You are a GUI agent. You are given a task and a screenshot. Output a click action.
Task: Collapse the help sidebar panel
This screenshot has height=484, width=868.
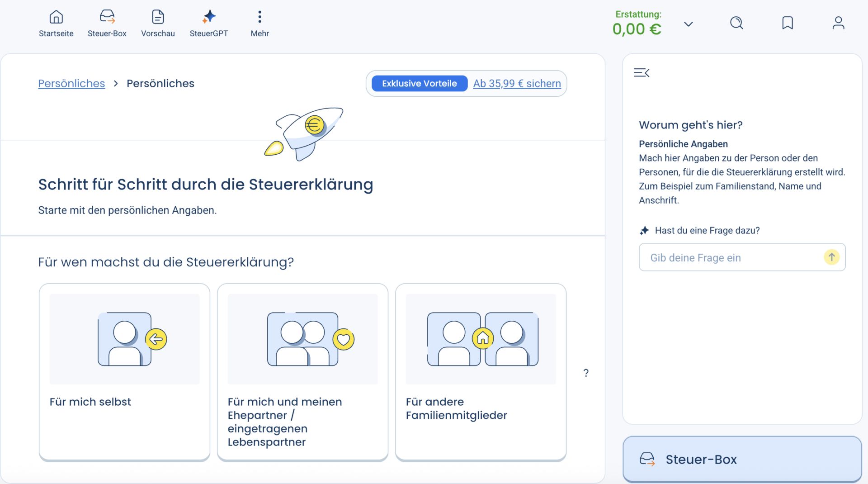coord(641,73)
